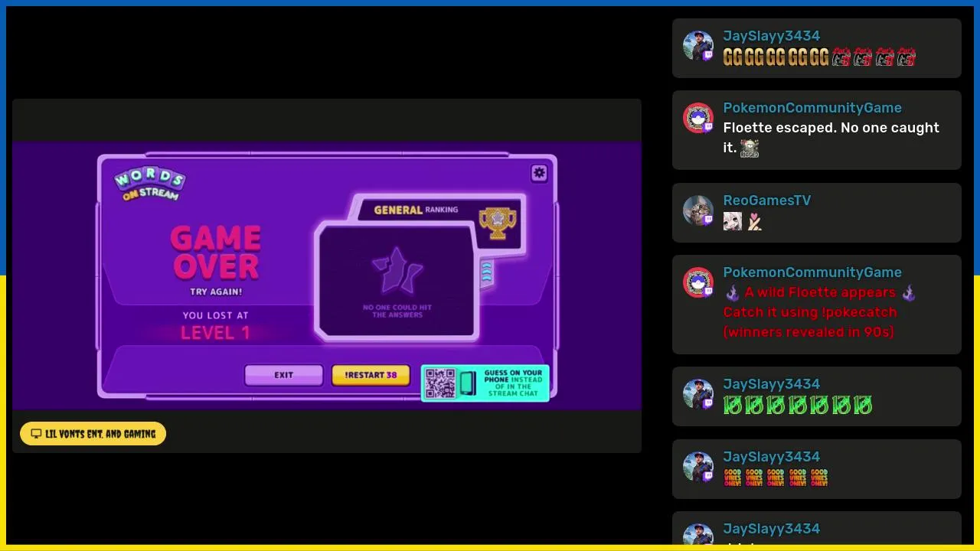Click JaySlayy3434 username above GG emotes

point(771,36)
